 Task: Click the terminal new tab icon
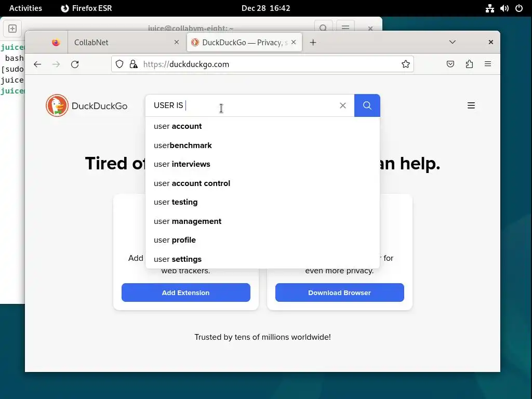(x=12, y=29)
